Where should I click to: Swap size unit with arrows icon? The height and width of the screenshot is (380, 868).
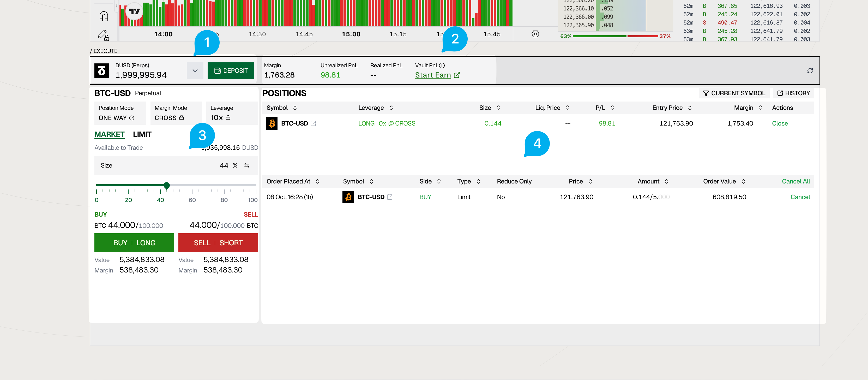pos(247,165)
